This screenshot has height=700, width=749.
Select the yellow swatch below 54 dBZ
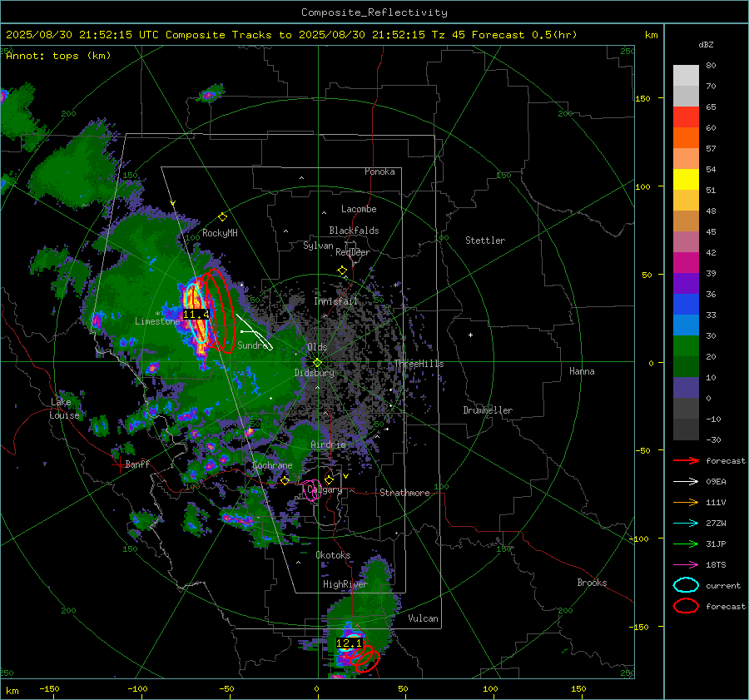tap(686, 180)
